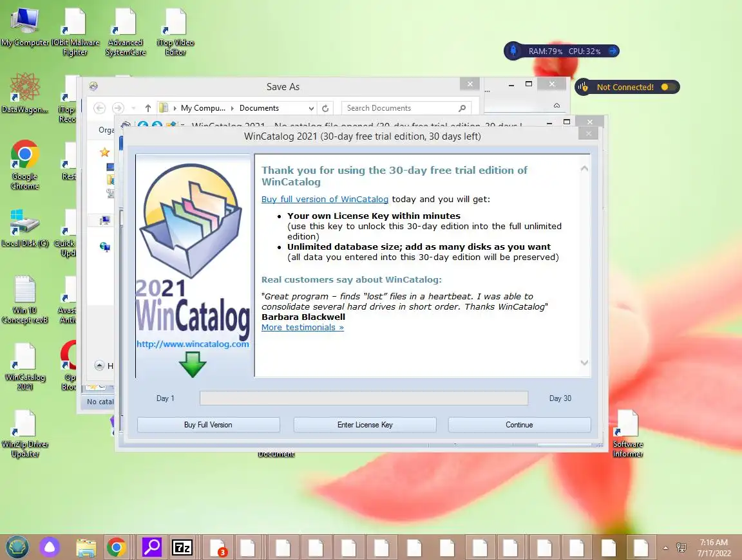742x560 pixels.
Task: Click Buy Full Version button
Action: [208, 425]
